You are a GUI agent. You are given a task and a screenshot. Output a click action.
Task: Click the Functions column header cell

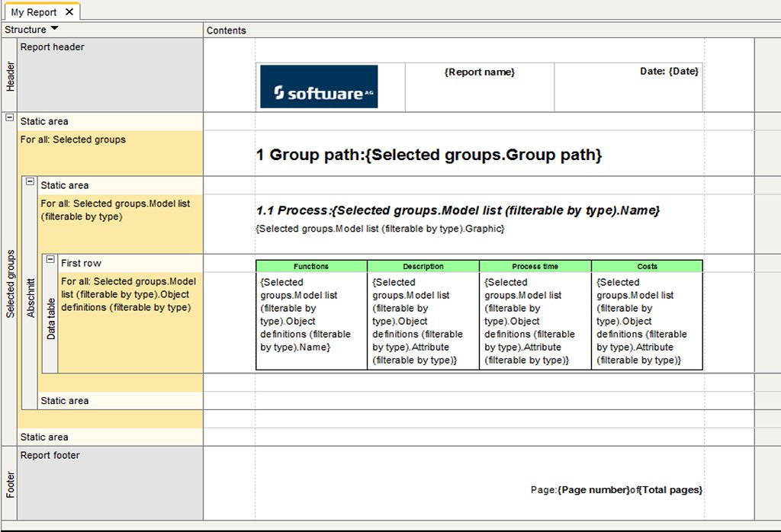pos(311,267)
